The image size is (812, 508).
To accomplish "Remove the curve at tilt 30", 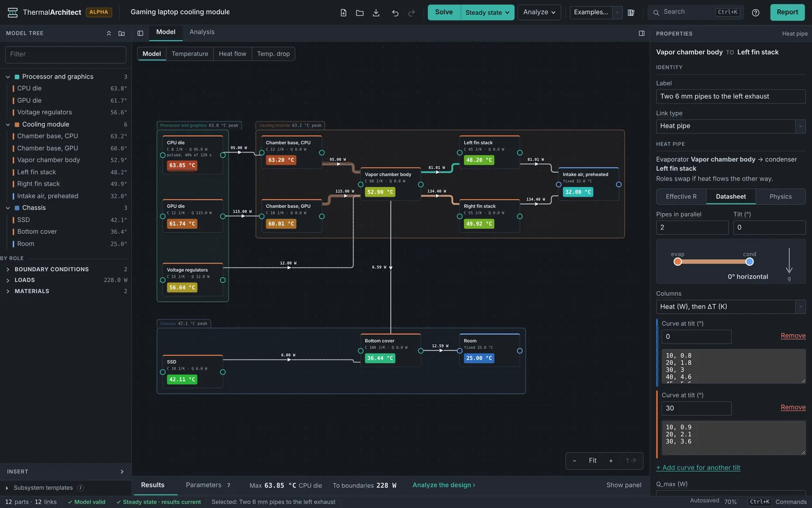I will click(x=793, y=407).
